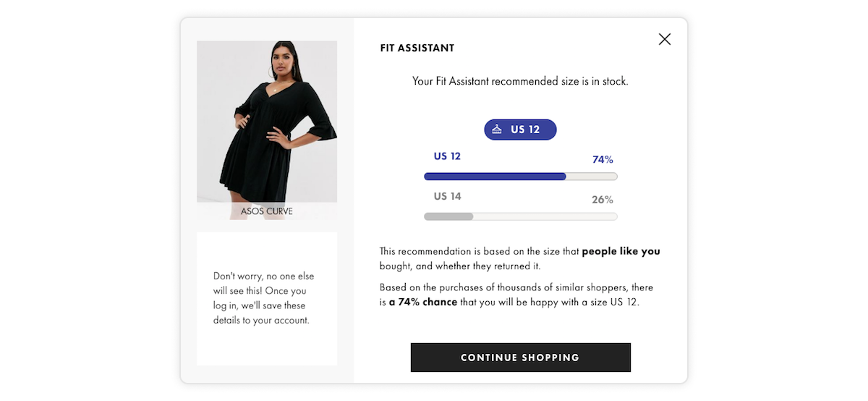
Task: Select the US 12 recommended size pill
Action: 521,130
